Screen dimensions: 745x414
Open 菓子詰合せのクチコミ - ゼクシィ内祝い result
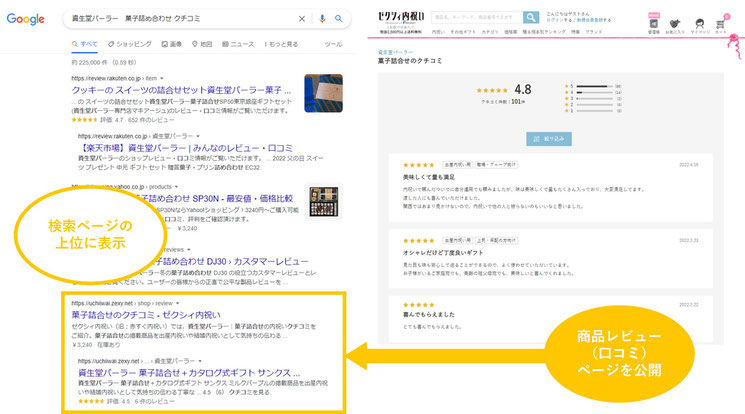[x=146, y=315]
